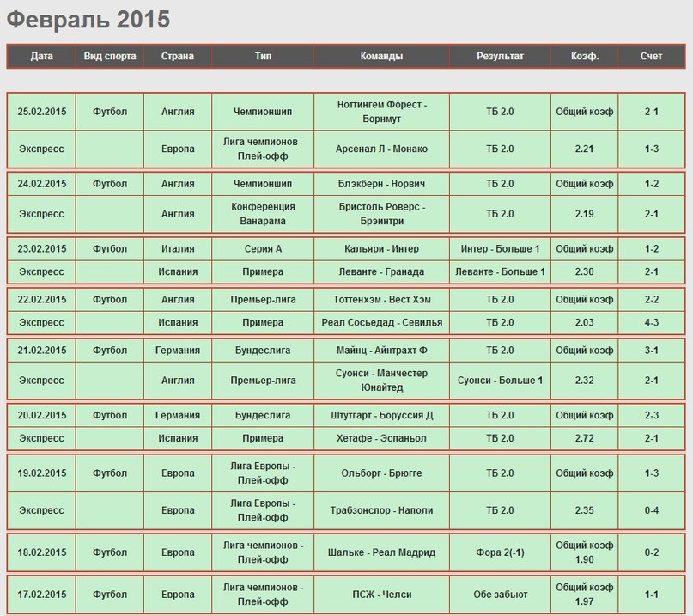693x616 pixels.
Task: Click the 'Вид спорта' column header
Action: tap(110, 56)
